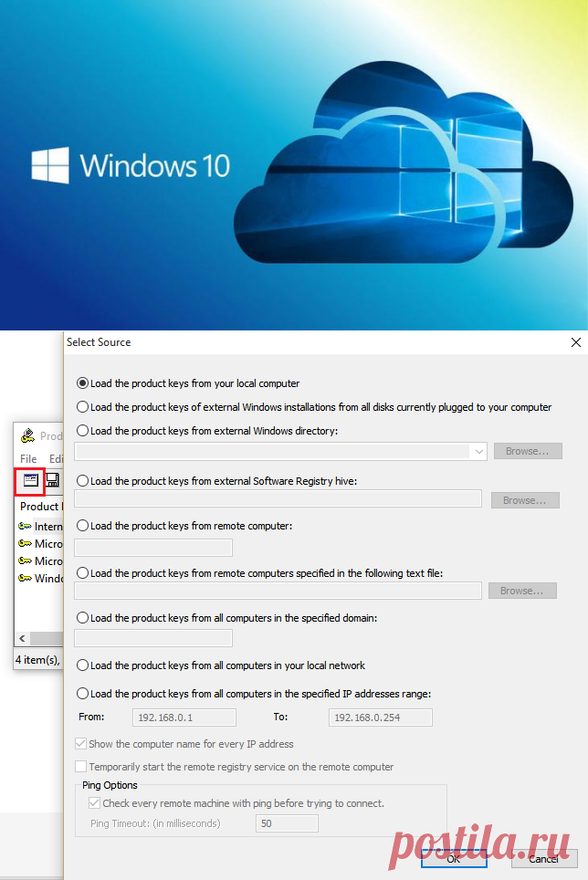This screenshot has width=588, height=880.
Task: Confirm the dialog with OK
Action: point(454,859)
